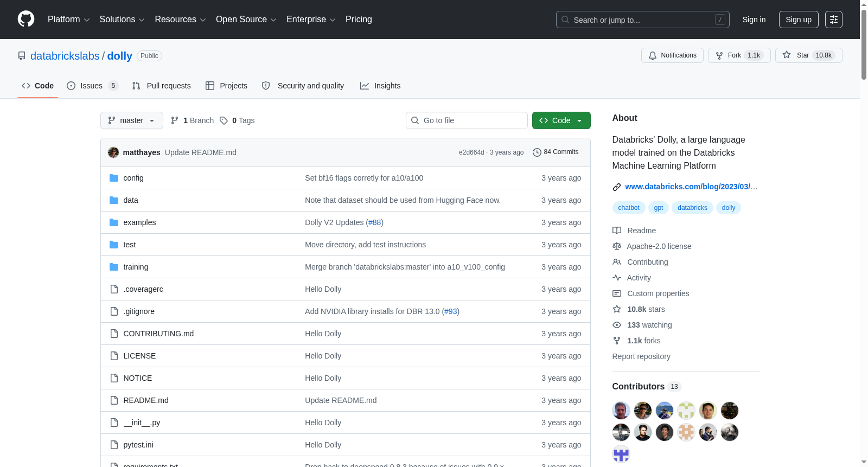The image size is (868, 467).
Task: Click the note icon beside Custom properties
Action: (x=617, y=293)
